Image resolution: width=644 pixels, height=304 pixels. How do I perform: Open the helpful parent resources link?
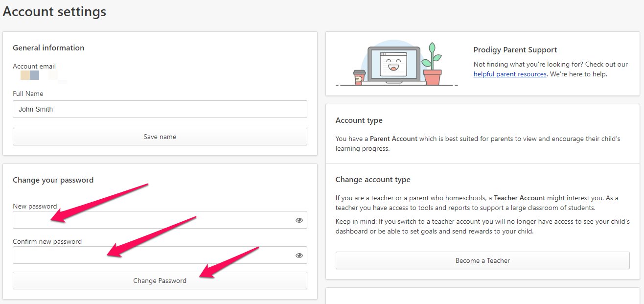click(x=509, y=74)
